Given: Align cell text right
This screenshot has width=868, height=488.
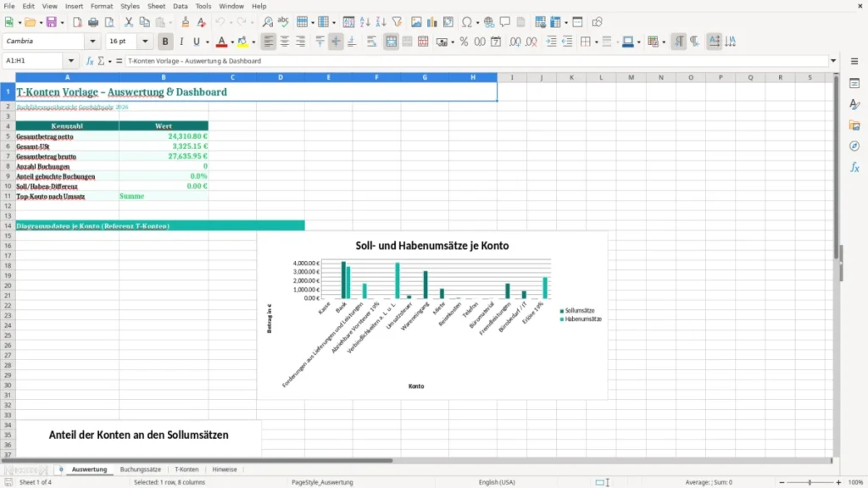Looking at the screenshot, I should pyautogui.click(x=301, y=42).
